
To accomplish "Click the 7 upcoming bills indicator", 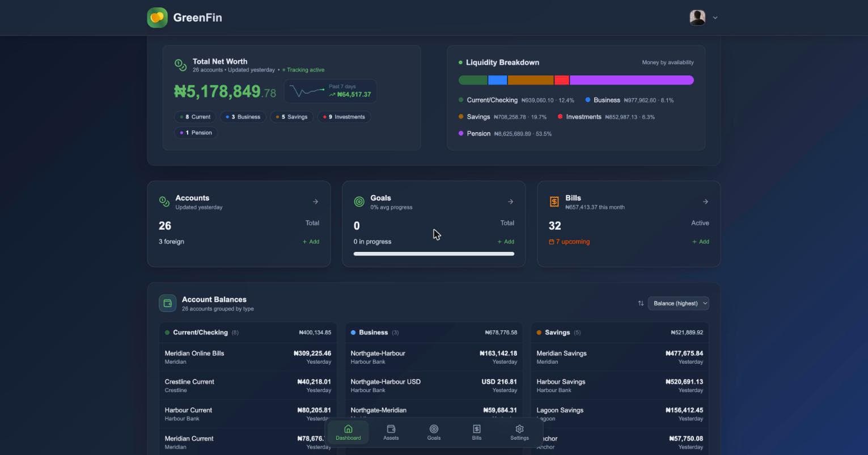I will pyautogui.click(x=569, y=242).
